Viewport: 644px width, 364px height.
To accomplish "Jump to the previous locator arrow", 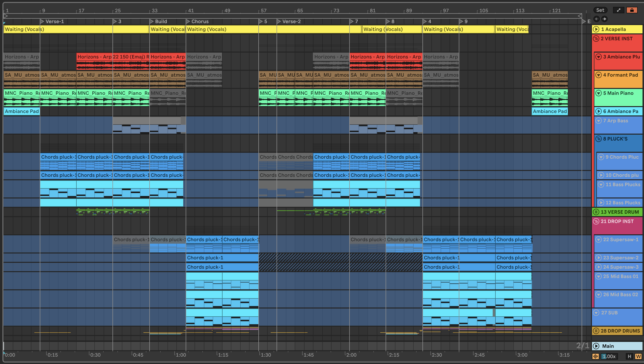I will point(597,19).
